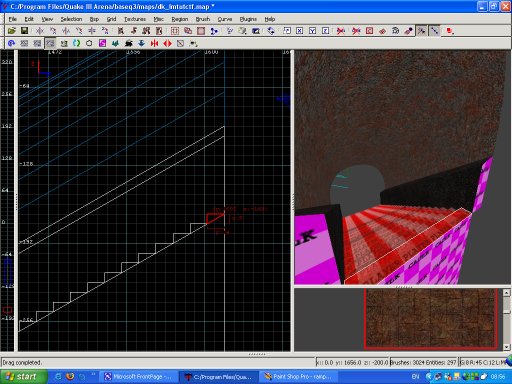
Task: Rotate selection around the X axis
Action: click(53, 31)
